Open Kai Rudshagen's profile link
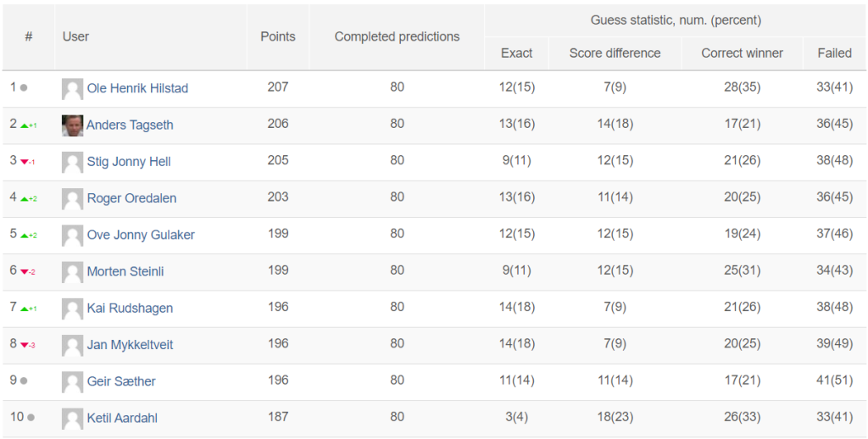The width and height of the screenshot is (868, 439). (130, 308)
